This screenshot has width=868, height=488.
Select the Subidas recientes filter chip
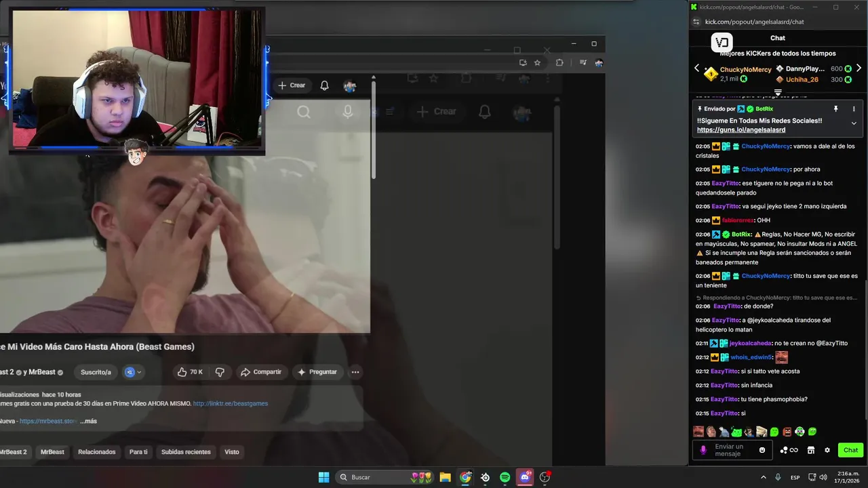coord(186,452)
